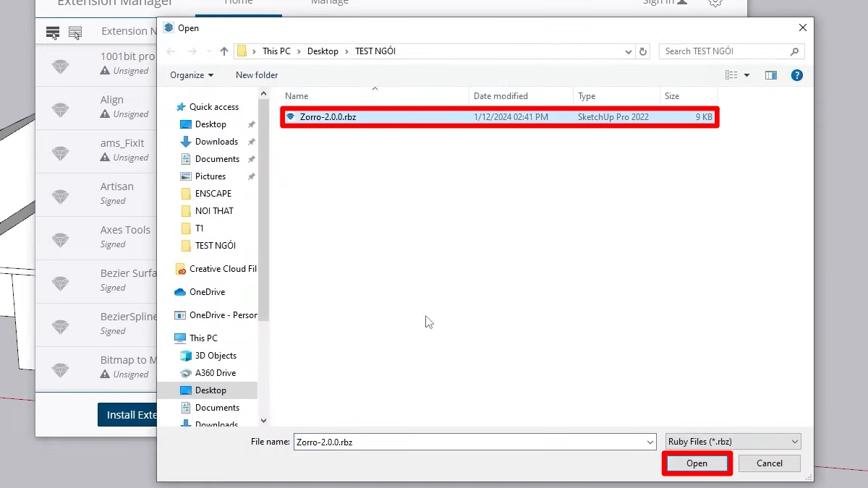Image resolution: width=868 pixels, height=488 pixels.
Task: Click TEST NGÓI in breadcrumb path
Action: click(375, 51)
